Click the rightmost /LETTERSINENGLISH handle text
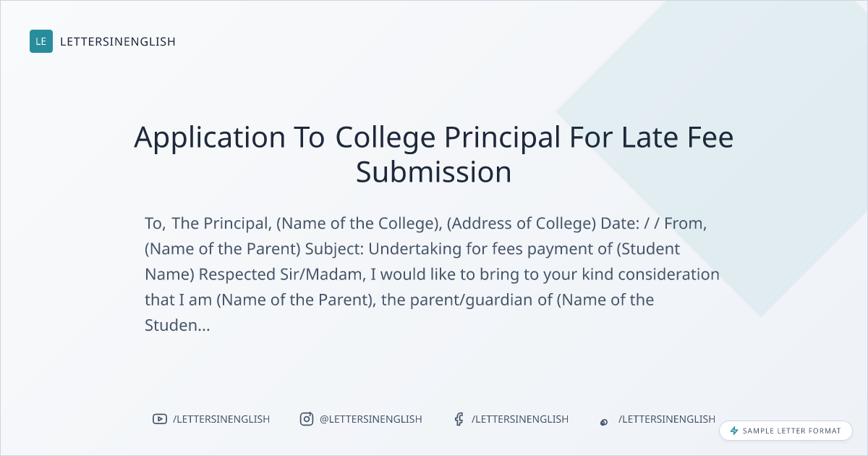The width and height of the screenshot is (868, 456). point(666,419)
